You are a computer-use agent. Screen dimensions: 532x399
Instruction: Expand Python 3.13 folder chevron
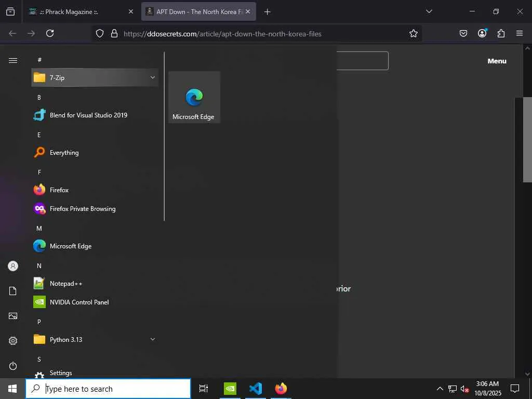click(153, 339)
